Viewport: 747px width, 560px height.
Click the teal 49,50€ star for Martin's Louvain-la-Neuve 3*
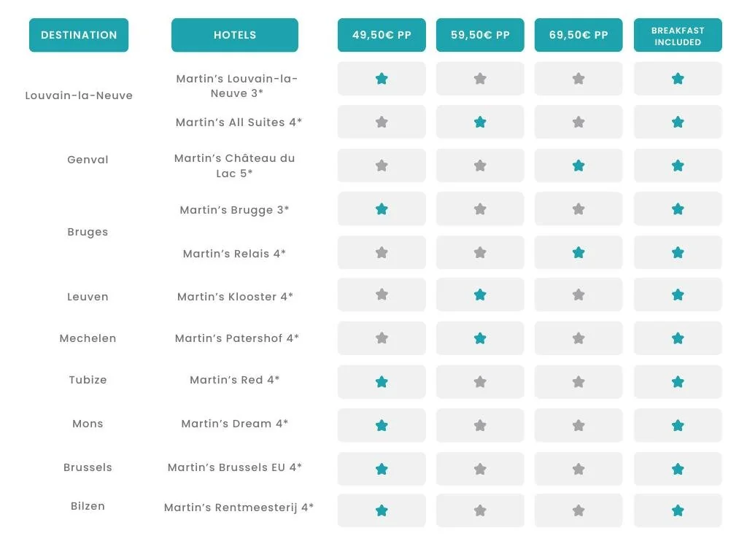[x=382, y=79]
